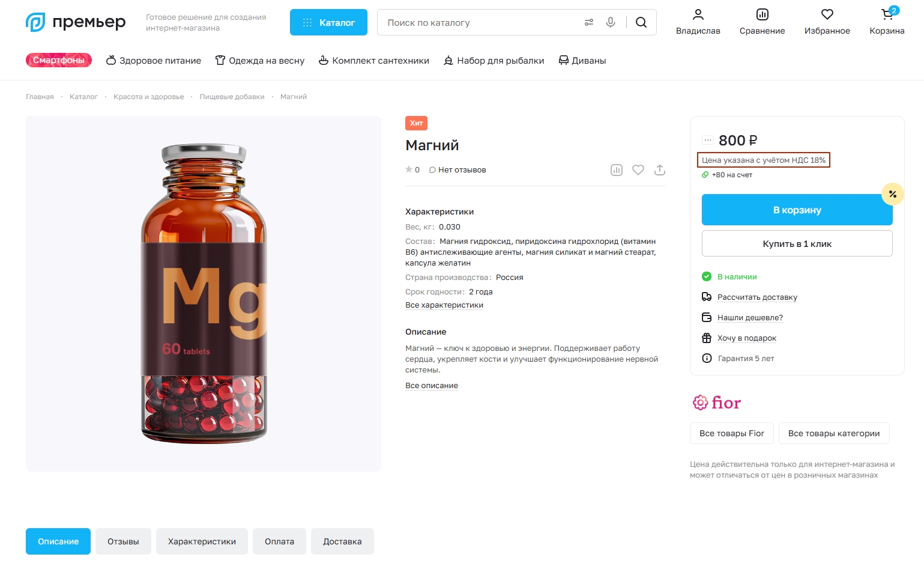Expand Все характеристики section

coord(444,305)
